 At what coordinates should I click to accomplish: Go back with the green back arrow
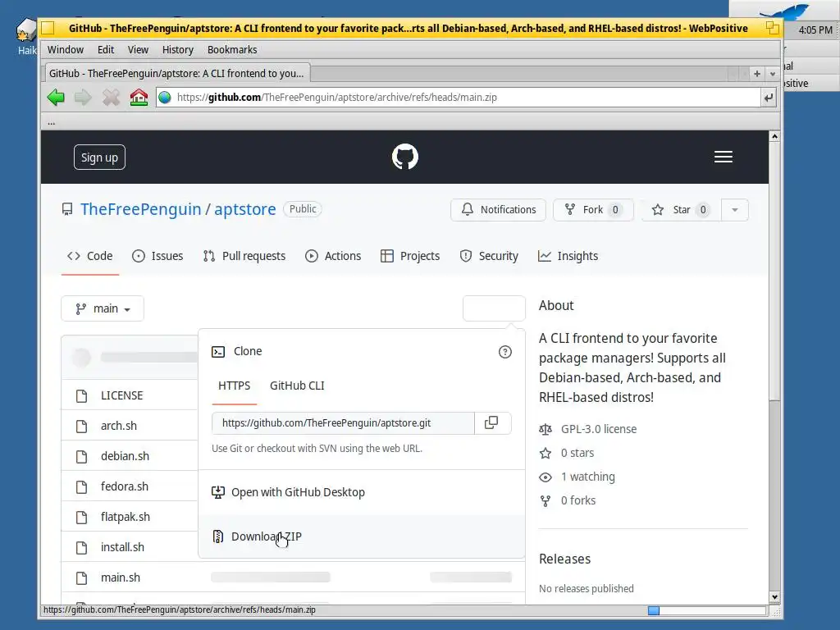coord(56,98)
